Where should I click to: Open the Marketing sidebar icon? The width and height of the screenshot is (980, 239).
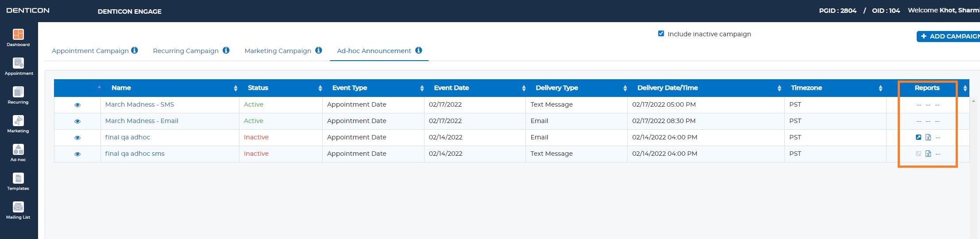pos(18,121)
